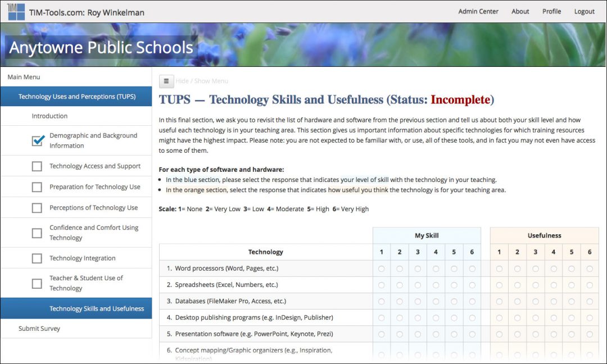Tick the Perceptions of Technology Use checkbox

pyautogui.click(x=37, y=208)
